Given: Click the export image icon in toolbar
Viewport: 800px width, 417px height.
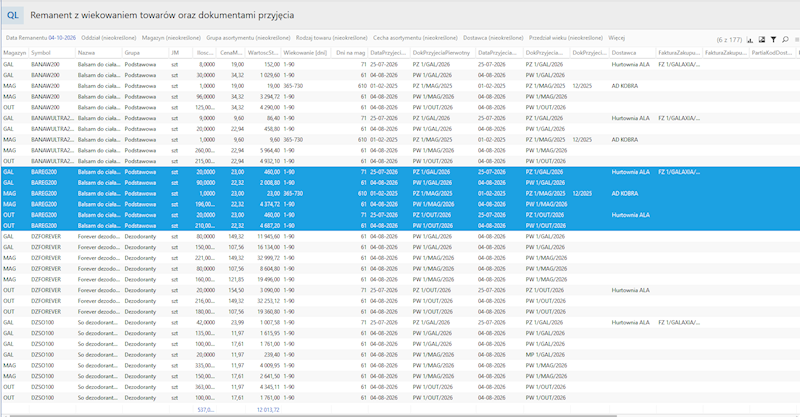Looking at the screenshot, I should (762, 39).
